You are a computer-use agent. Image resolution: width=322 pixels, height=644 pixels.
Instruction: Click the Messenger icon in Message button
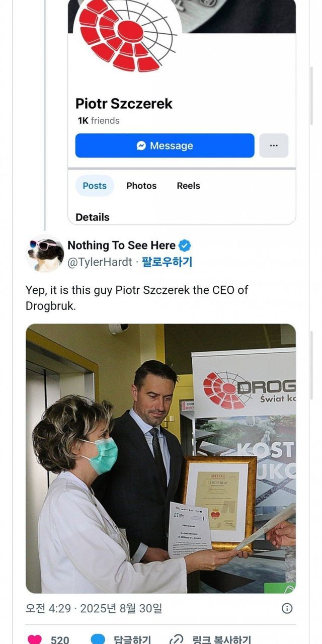(x=141, y=145)
